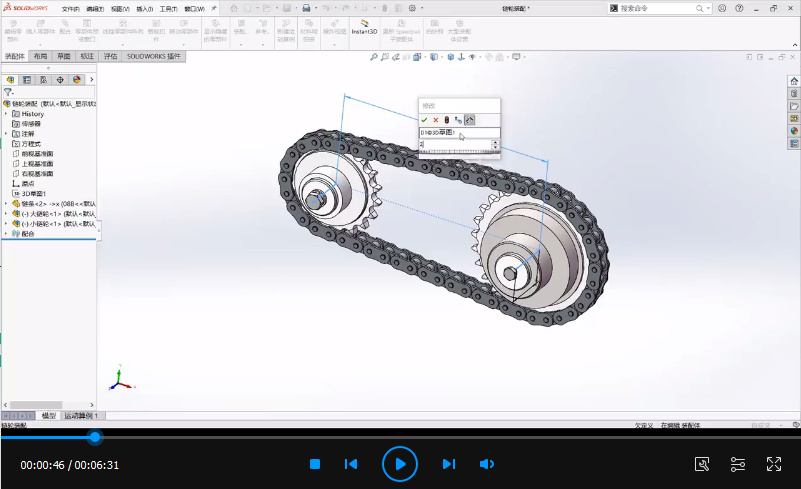Confirm dimension with green checkmark in Modify dialog

pyautogui.click(x=424, y=120)
